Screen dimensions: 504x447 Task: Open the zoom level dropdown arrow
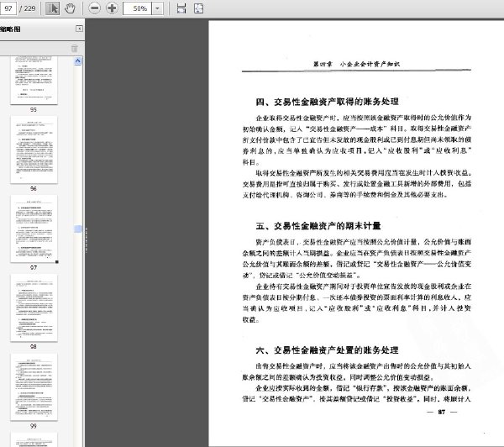click(157, 8)
